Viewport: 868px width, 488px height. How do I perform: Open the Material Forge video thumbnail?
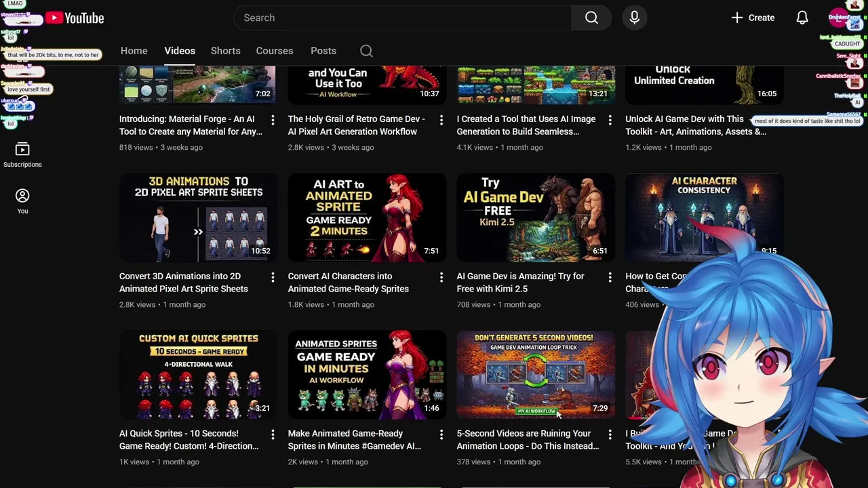click(x=198, y=85)
